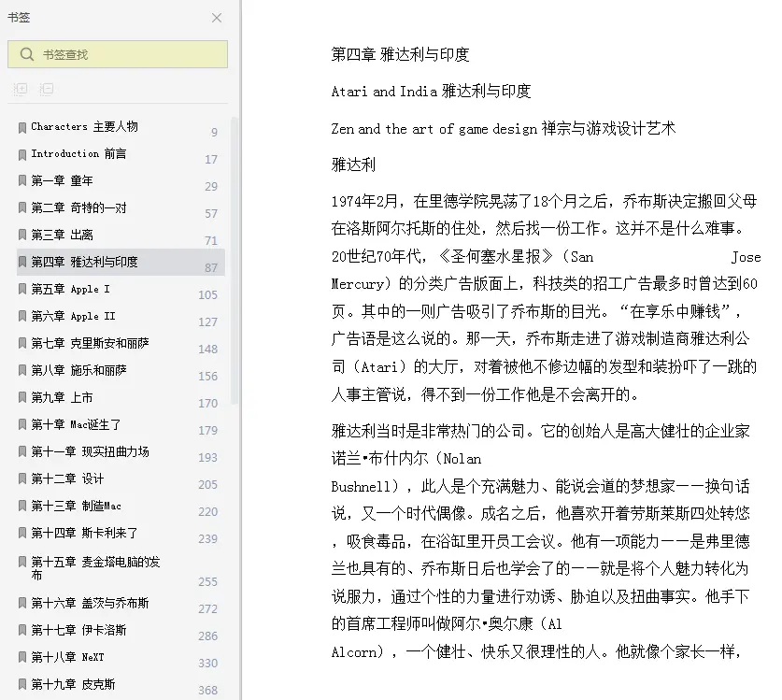Collapse all bookmarks icon
The width and height of the screenshot is (782, 700).
pyautogui.click(x=47, y=89)
